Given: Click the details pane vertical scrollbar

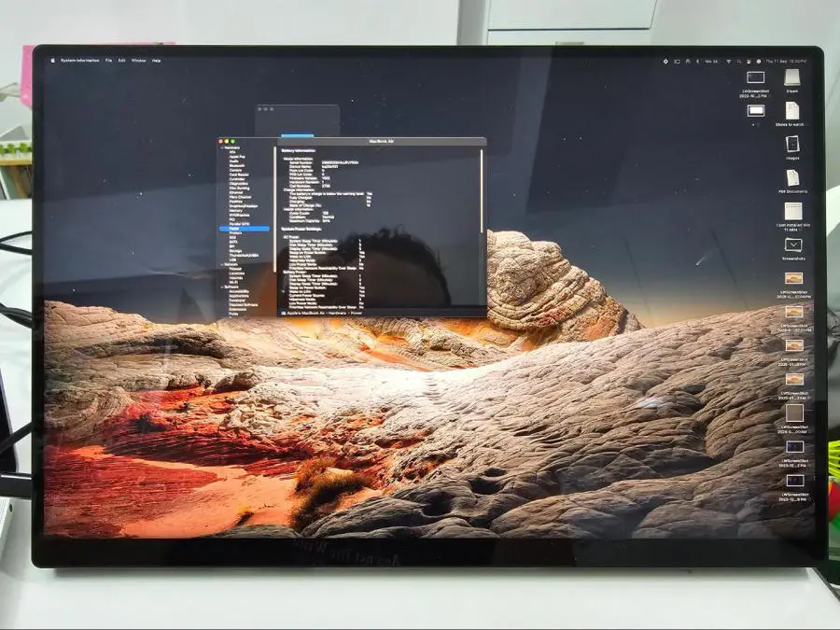Looking at the screenshot, I should click(x=482, y=187).
